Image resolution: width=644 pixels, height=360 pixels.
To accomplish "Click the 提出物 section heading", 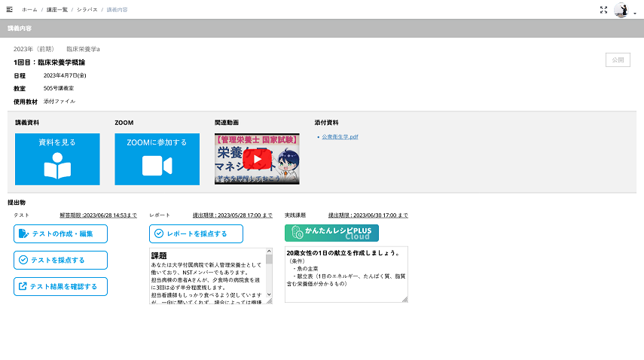I will [x=17, y=203].
